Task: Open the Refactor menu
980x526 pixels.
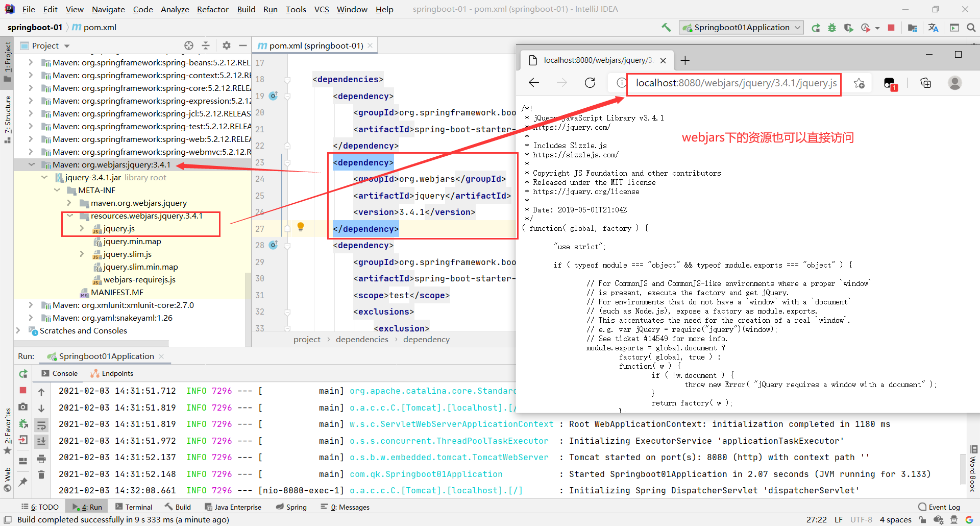Action: [213, 9]
